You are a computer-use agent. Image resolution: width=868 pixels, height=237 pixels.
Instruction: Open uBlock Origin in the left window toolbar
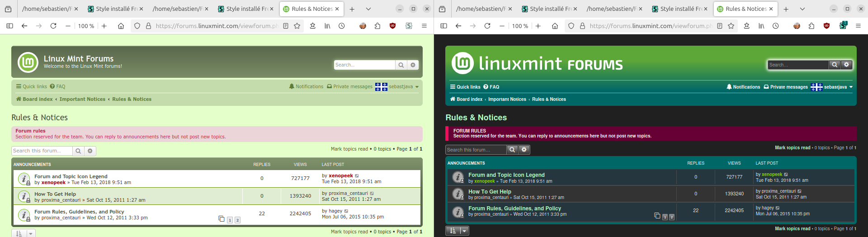point(392,26)
